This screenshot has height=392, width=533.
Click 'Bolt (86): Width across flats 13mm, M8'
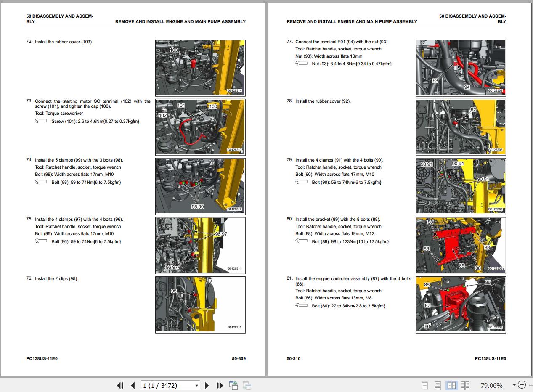334,298
